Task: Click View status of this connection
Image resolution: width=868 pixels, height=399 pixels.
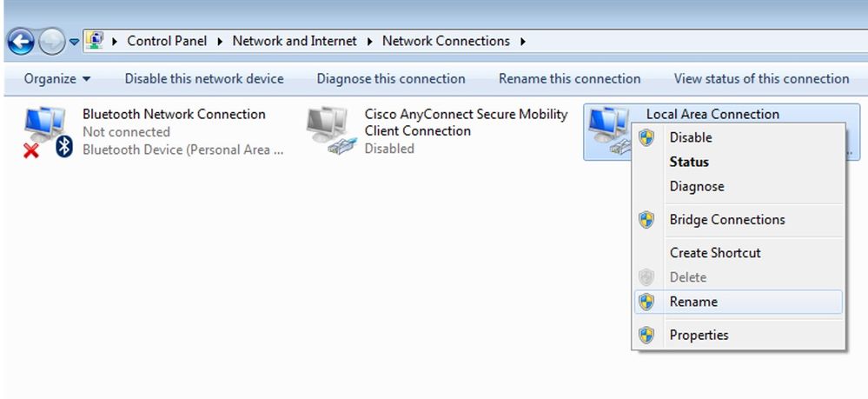Action: pyautogui.click(x=761, y=79)
